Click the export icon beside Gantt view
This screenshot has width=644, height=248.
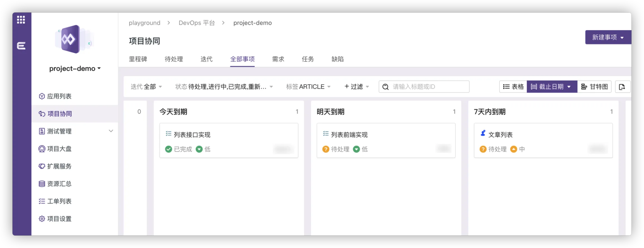622,87
